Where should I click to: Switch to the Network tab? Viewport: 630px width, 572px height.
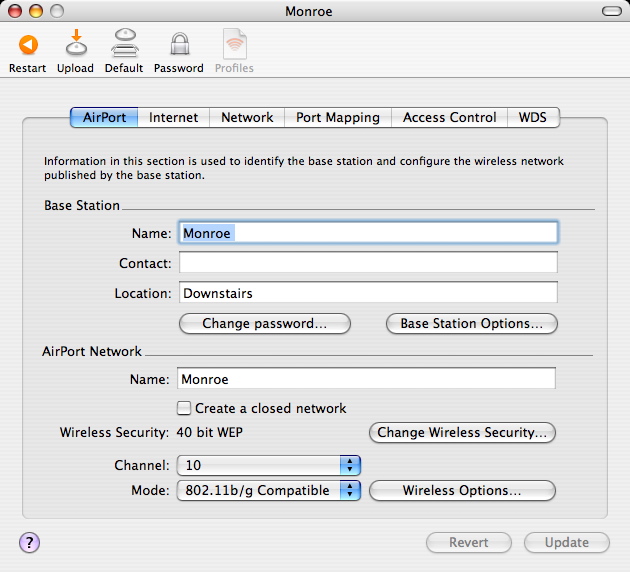tap(247, 117)
